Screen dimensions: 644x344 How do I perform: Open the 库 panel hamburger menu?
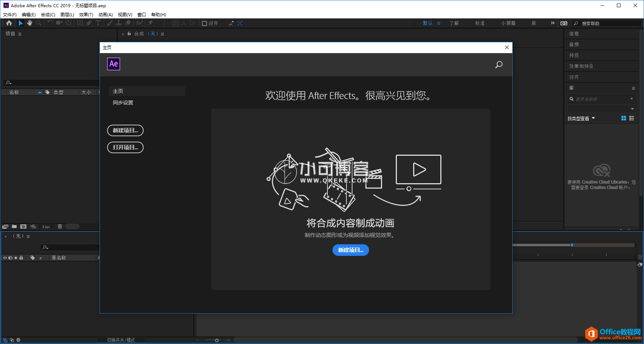634,88
